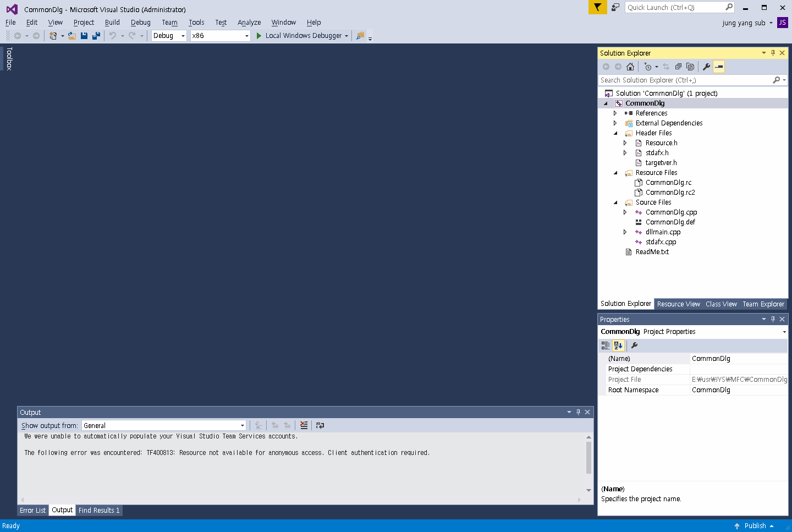Expand the External Dependencies node
The height and width of the screenshot is (532, 792).
tap(615, 123)
